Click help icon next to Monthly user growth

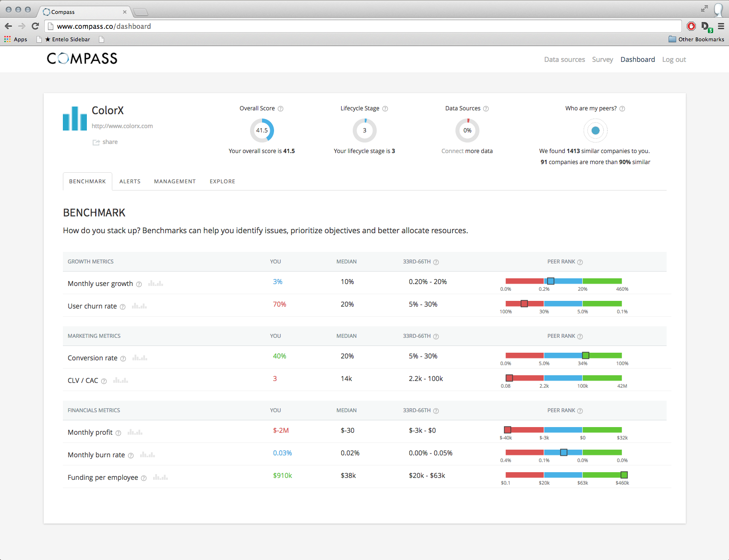[139, 284]
